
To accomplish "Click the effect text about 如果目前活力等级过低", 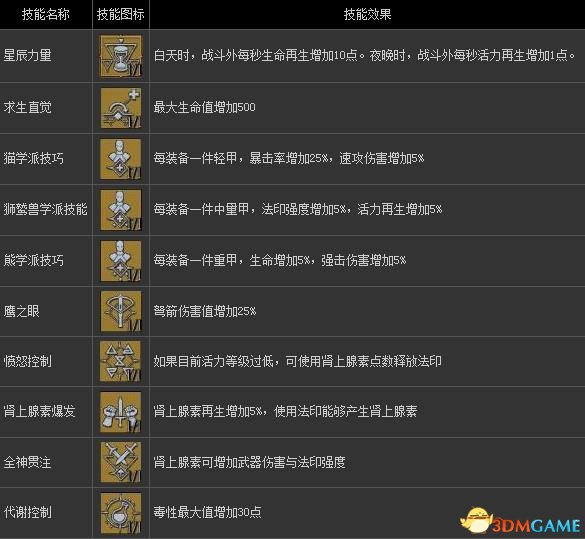I will (x=297, y=361).
